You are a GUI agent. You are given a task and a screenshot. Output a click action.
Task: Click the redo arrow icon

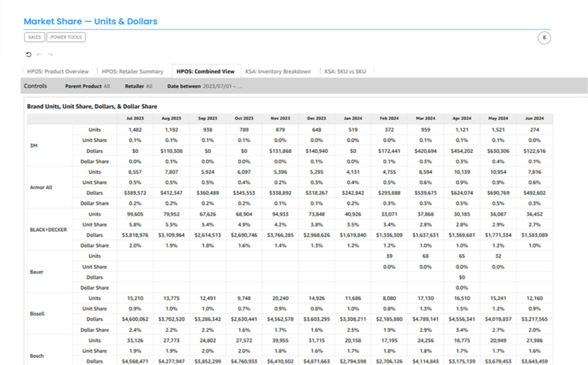click(51, 55)
